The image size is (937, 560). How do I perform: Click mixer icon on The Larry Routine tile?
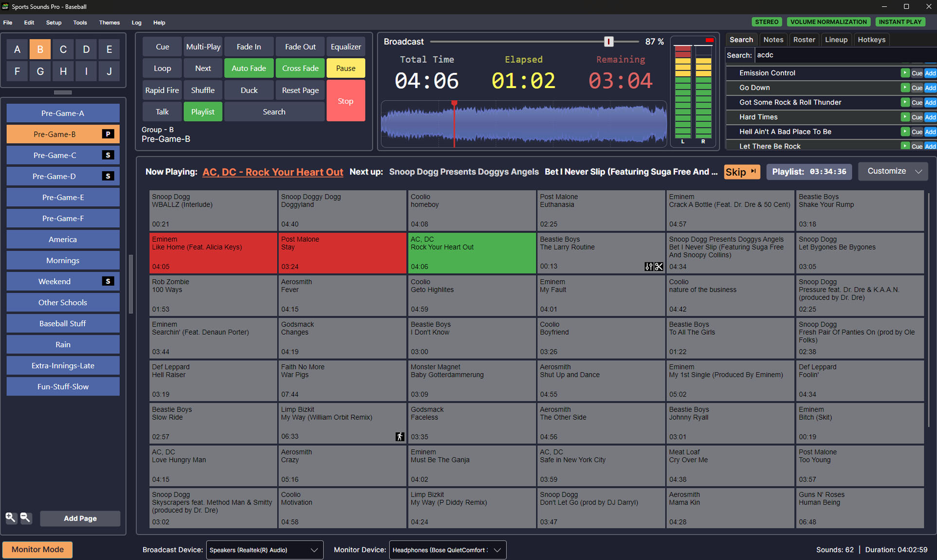click(648, 267)
